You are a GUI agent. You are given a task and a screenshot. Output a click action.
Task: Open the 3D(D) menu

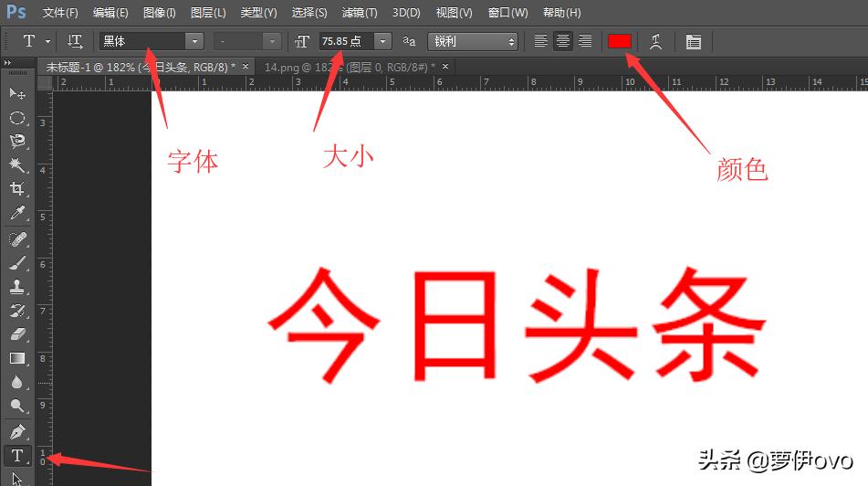(x=406, y=12)
